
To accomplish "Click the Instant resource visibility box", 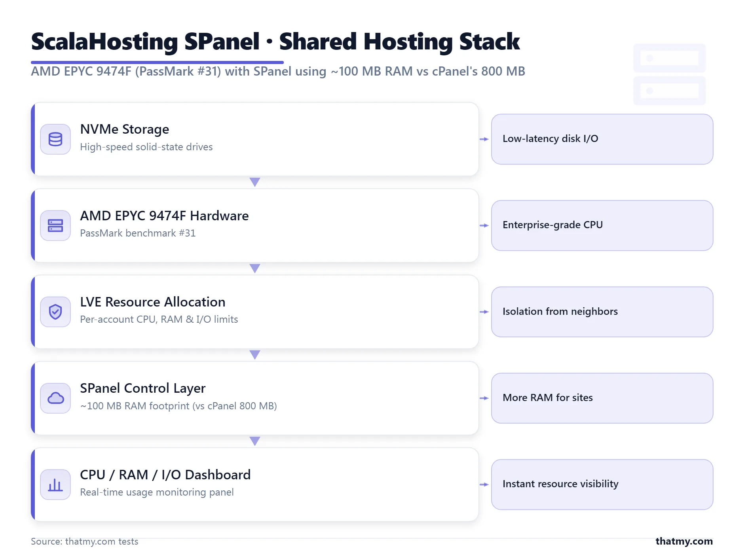I will coord(602,484).
